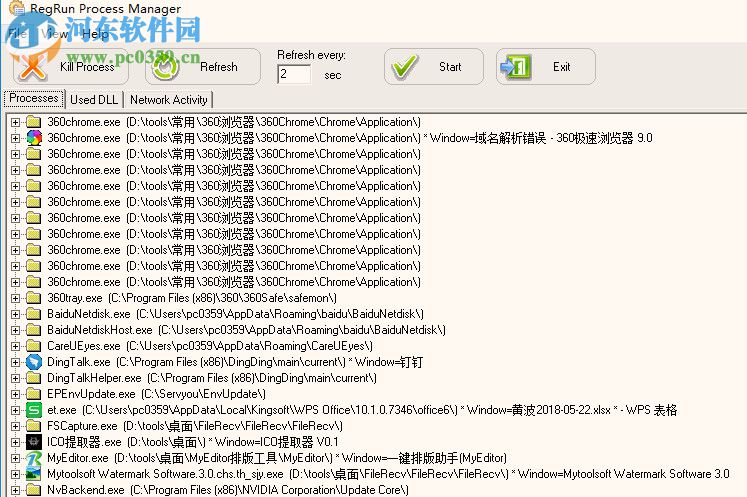This screenshot has height=497, width=747.
Task: Select the 360chrome.exe row with window 域名解析错误
Action: pyautogui.click(x=350, y=138)
